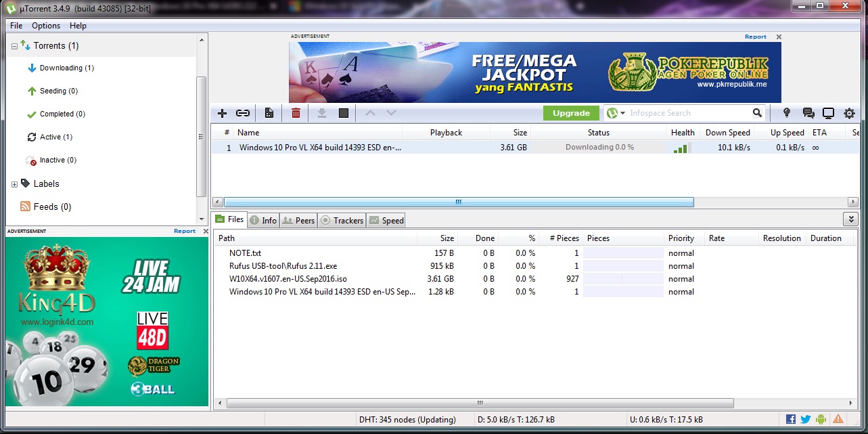Screen dimensions: 868x434
Task: Expand the Labels section
Action: click(x=14, y=183)
